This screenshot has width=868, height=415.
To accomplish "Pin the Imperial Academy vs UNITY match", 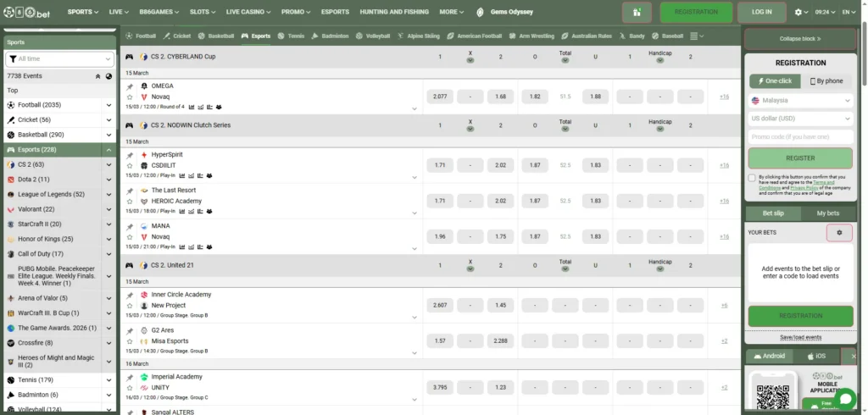I will pyautogui.click(x=130, y=378).
